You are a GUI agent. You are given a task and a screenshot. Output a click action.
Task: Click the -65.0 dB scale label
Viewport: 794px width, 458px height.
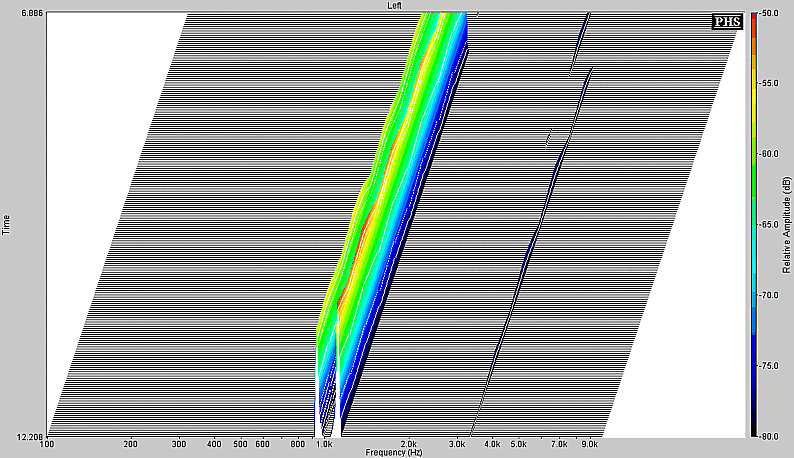point(771,225)
